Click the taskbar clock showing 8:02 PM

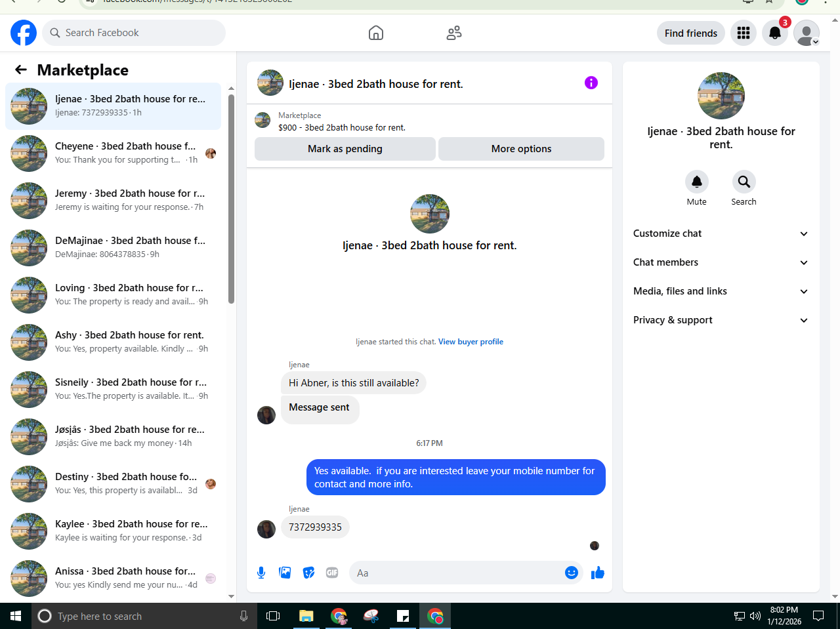coord(784,616)
